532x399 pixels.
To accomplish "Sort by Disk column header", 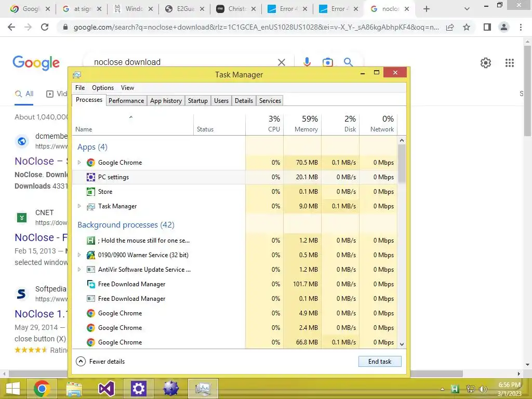I will [x=340, y=124].
